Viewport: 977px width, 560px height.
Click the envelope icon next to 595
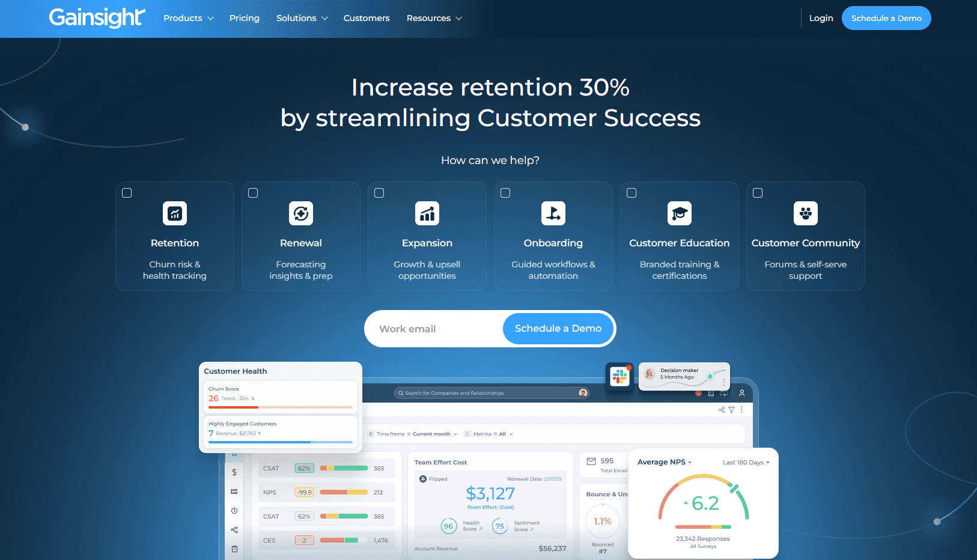tap(591, 461)
